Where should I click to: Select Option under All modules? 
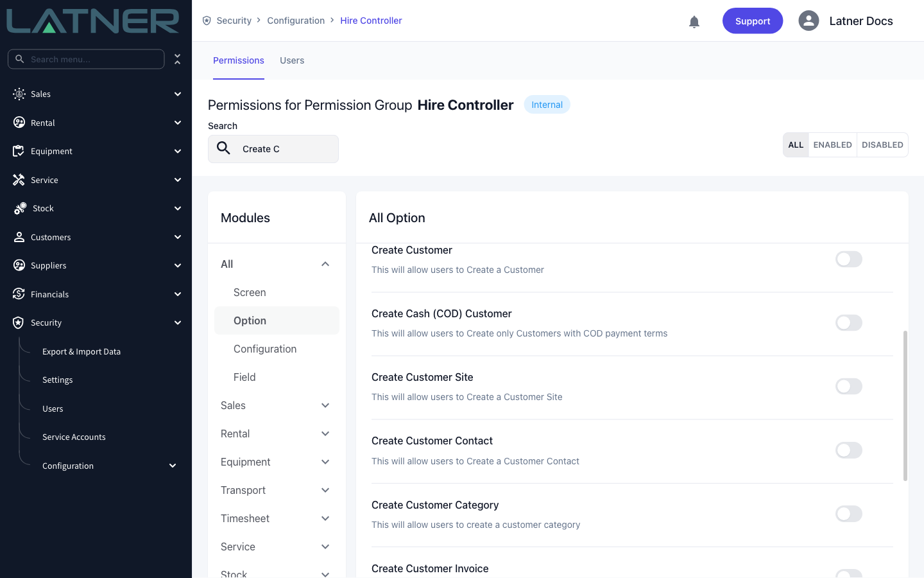(277, 320)
